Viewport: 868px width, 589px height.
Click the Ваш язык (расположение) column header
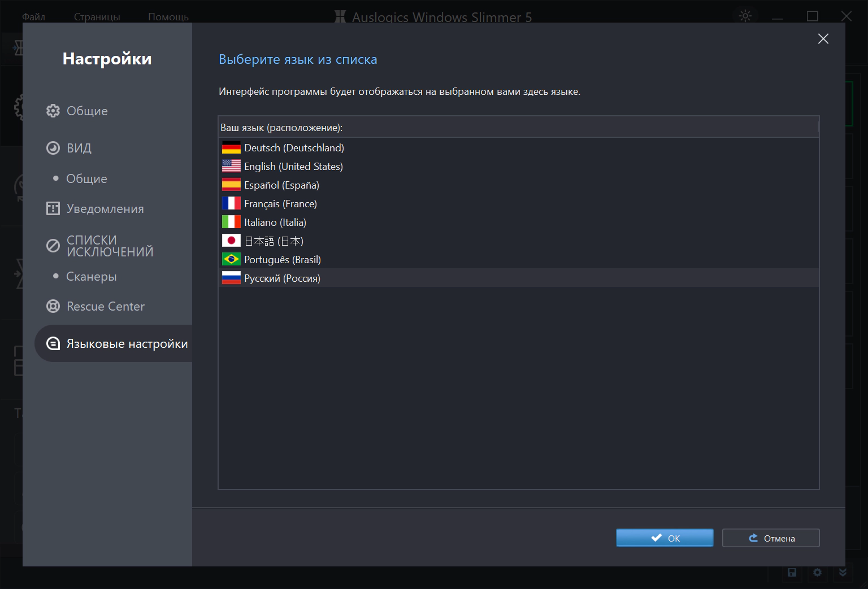(518, 128)
